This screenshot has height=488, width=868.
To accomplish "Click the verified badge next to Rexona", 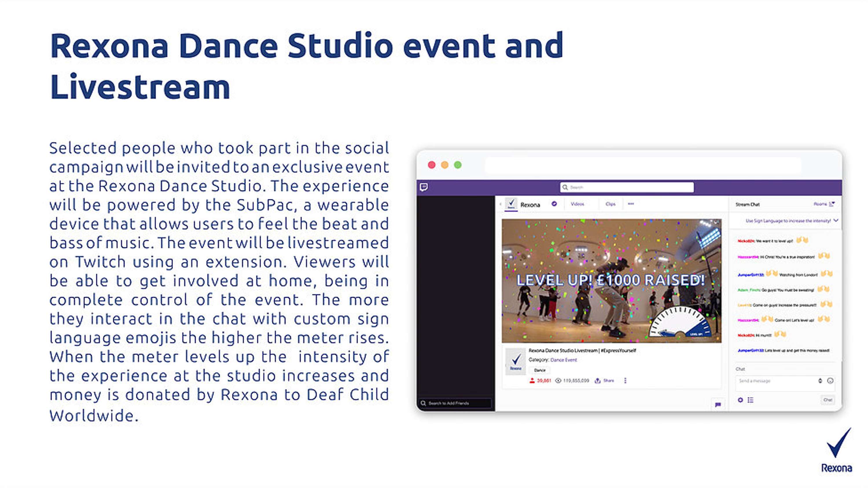I will pos(554,204).
